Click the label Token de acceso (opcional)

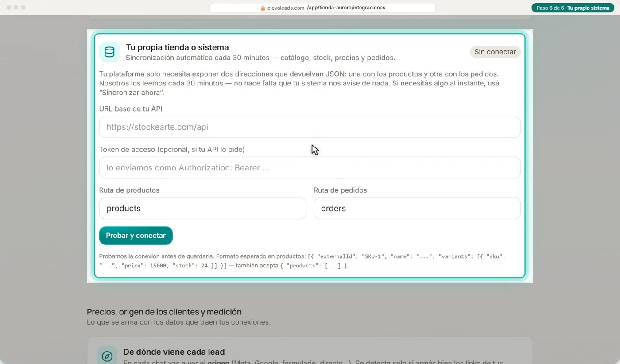pyautogui.click(x=172, y=150)
